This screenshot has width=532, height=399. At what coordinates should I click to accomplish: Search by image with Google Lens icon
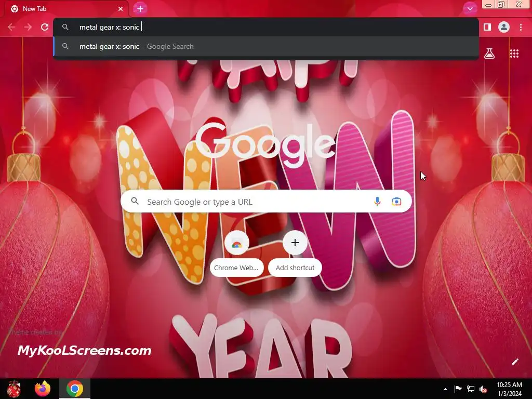[x=396, y=202]
